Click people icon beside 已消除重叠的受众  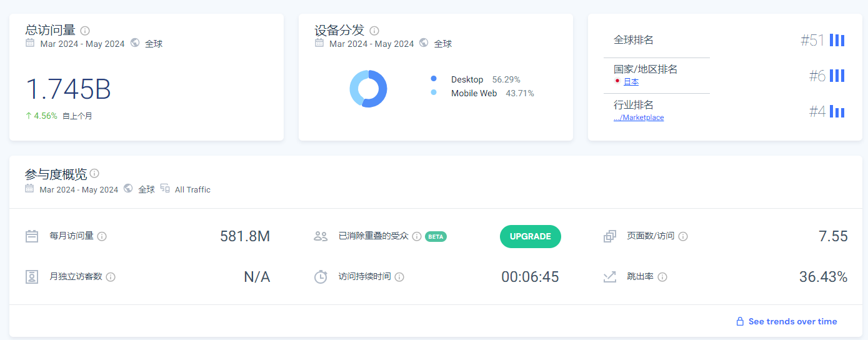[321, 236]
